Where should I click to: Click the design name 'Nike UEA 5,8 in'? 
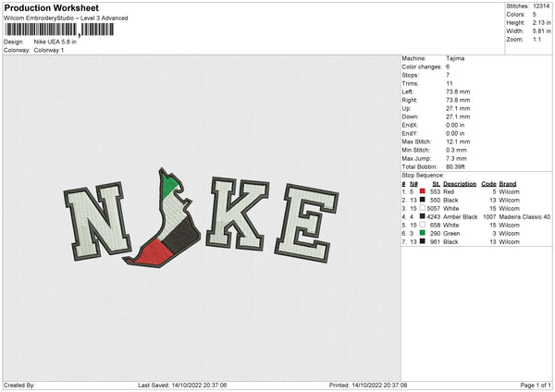(x=55, y=42)
